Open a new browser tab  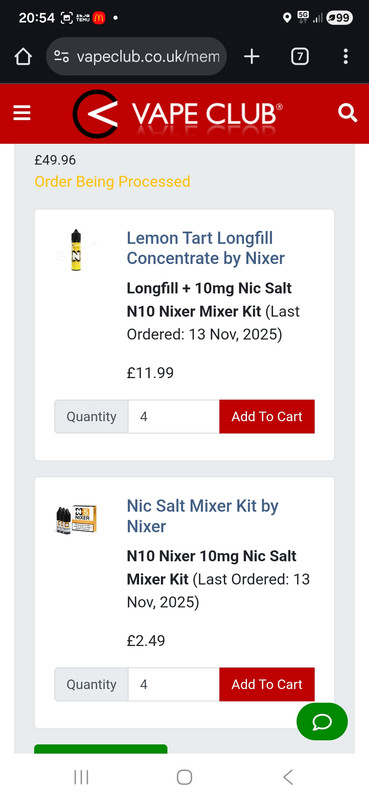(x=252, y=57)
